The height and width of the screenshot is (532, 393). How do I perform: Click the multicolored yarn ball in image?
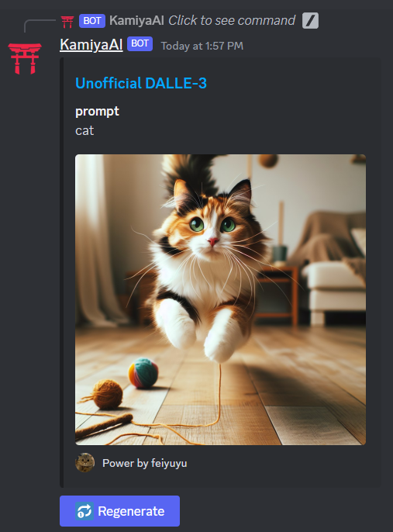pyautogui.click(x=143, y=373)
